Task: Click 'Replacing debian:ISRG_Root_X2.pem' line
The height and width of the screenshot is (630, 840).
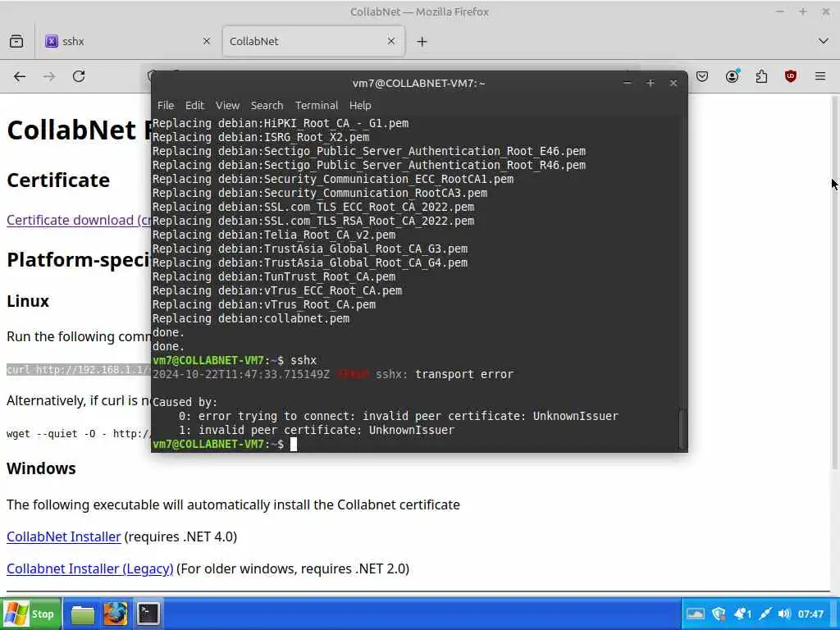Action: tap(261, 137)
